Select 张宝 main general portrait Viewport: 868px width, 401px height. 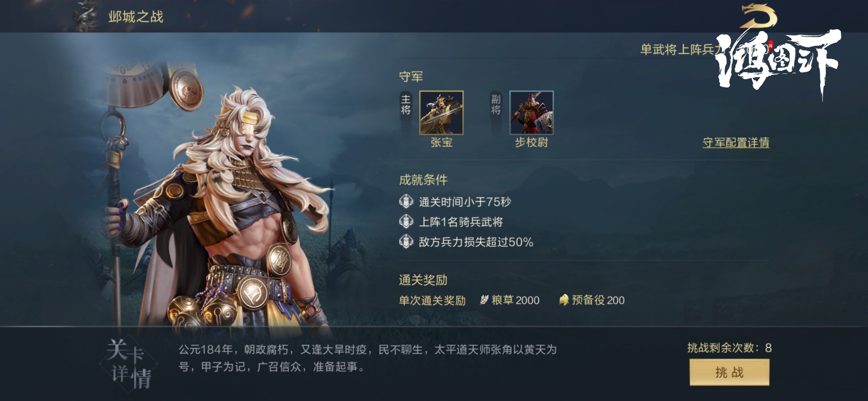point(441,113)
